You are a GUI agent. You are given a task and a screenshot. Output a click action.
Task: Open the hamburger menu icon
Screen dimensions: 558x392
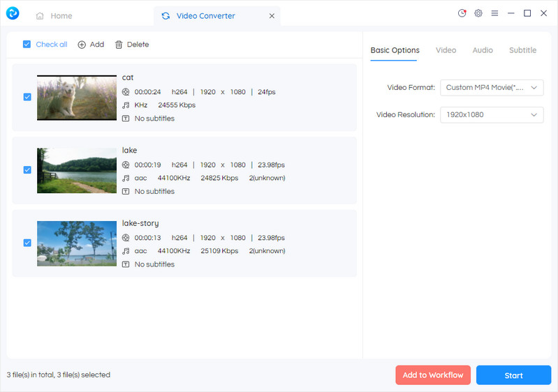coord(494,13)
